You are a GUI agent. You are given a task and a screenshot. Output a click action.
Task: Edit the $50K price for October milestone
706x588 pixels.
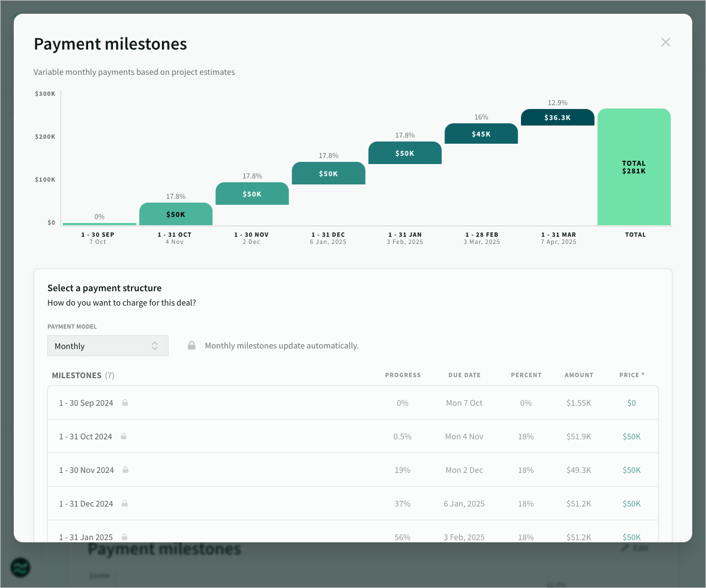pyautogui.click(x=632, y=437)
